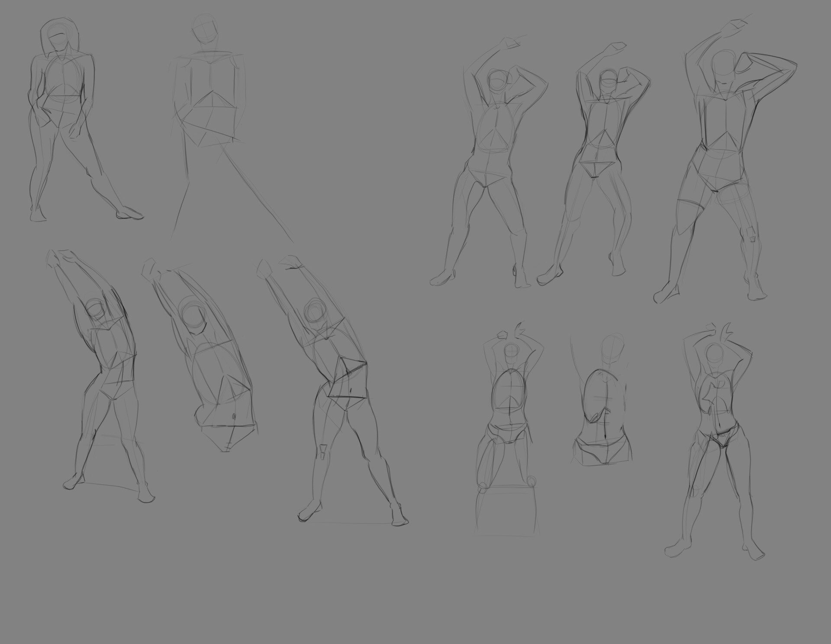Click the empty gray canvas background area
Screen dimensions: 831x644
point(260,597)
